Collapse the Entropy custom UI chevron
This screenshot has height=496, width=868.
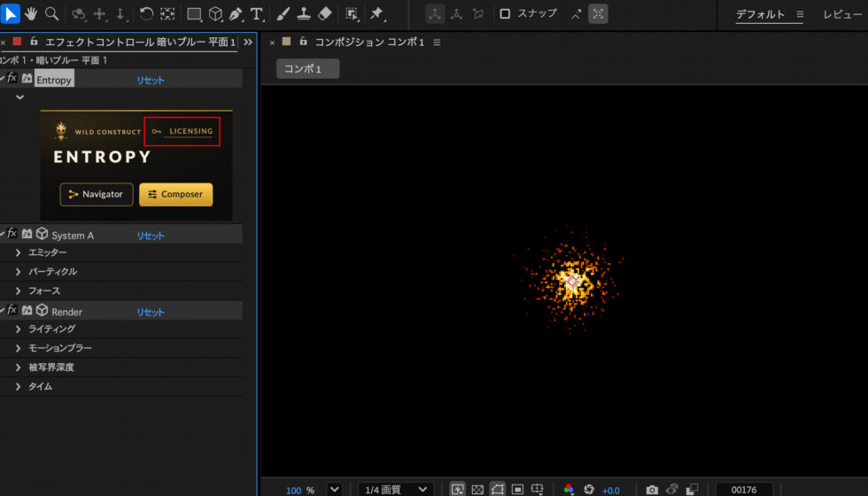click(x=19, y=97)
